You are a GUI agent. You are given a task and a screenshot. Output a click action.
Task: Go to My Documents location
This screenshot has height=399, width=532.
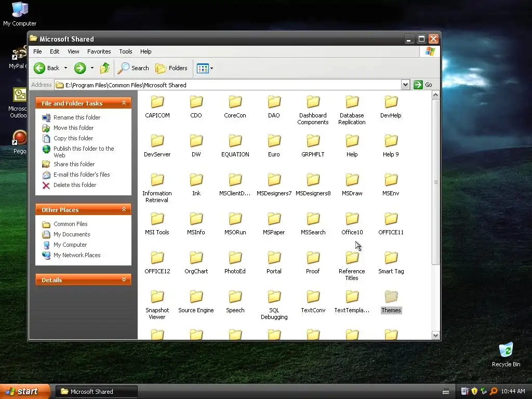click(x=66, y=234)
